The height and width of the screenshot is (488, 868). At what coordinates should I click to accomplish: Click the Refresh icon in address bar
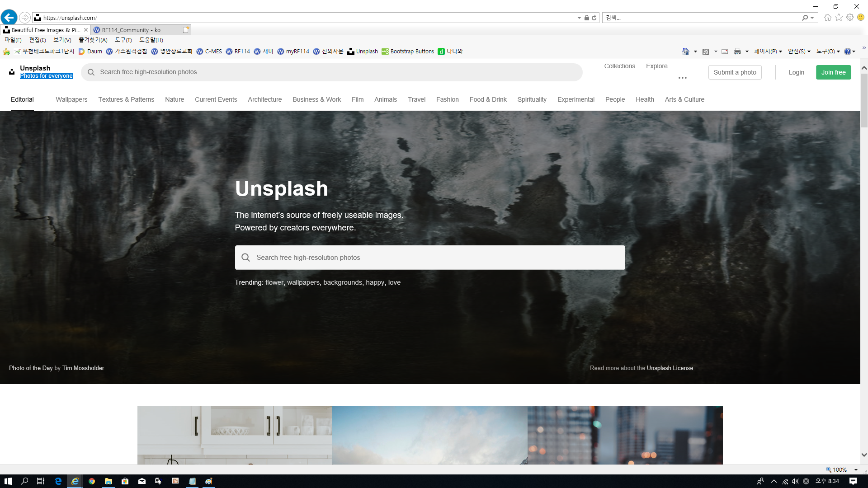[594, 18]
